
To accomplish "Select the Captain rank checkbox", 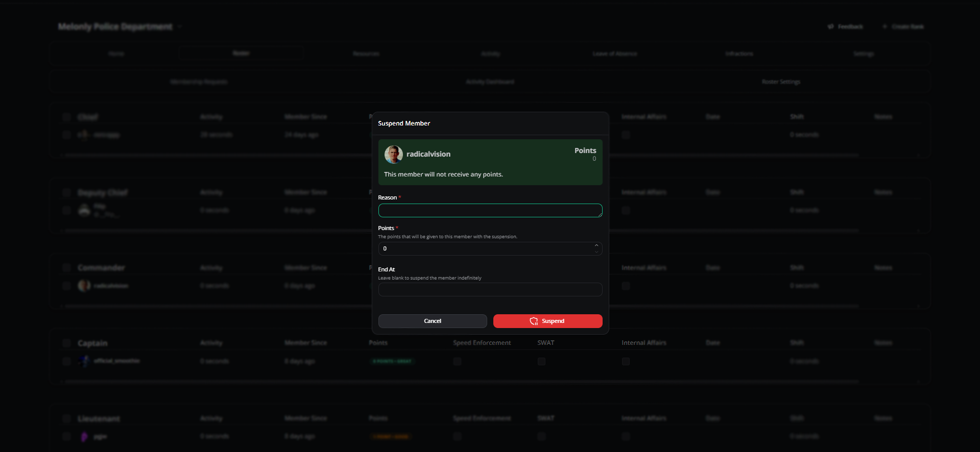I will (x=66, y=343).
